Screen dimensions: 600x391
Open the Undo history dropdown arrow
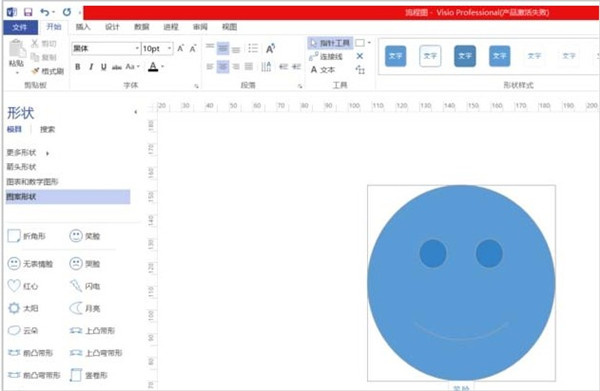coord(53,12)
